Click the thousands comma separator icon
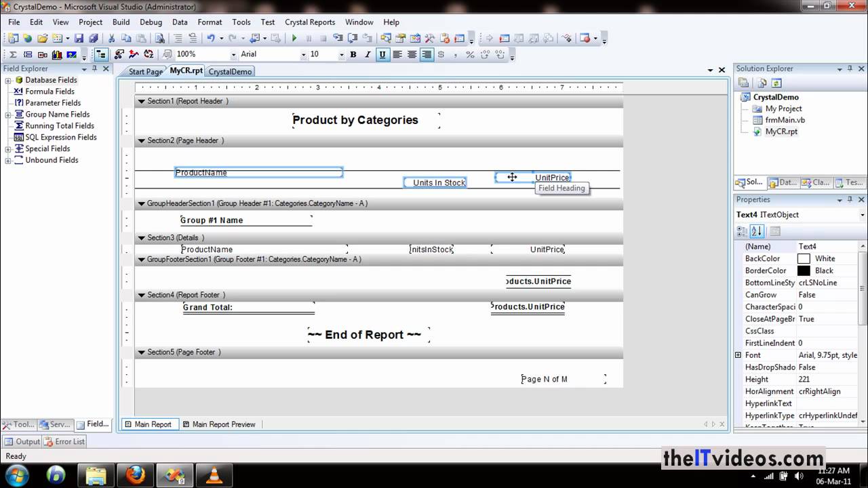Viewport: 868px width, 488px height. point(456,54)
